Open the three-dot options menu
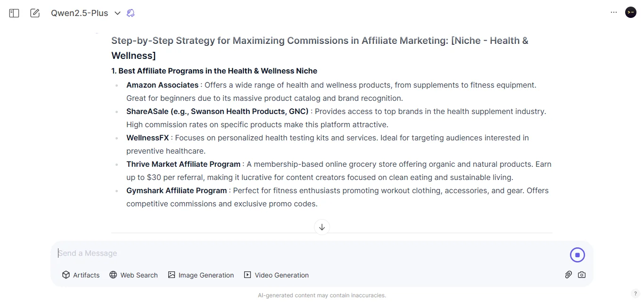 [614, 12]
